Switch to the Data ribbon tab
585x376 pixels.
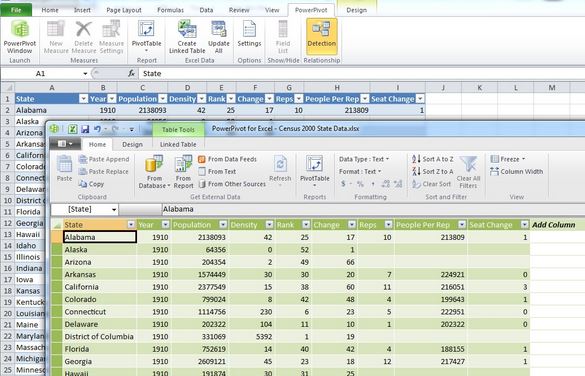coord(206,10)
